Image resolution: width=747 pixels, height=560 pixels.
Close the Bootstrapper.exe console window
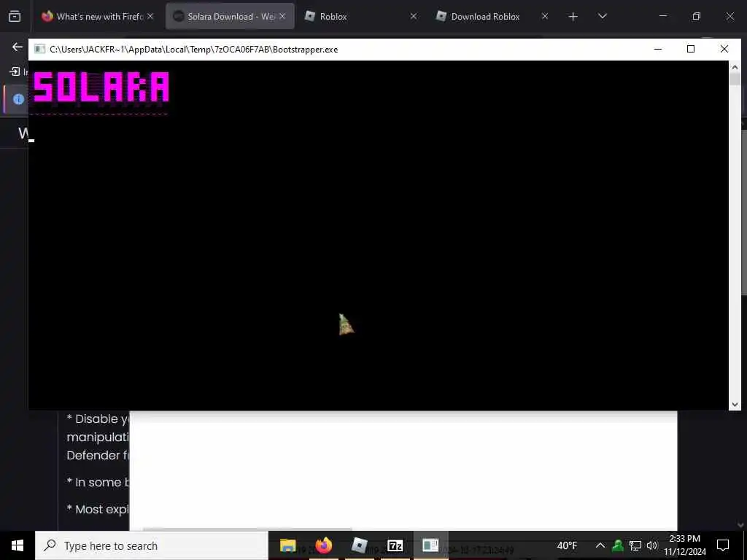pos(724,49)
